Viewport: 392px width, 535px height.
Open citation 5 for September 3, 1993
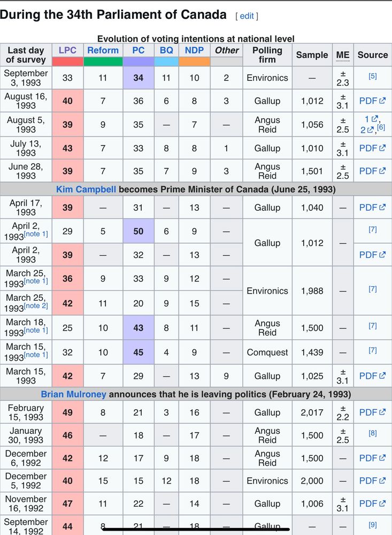click(x=373, y=76)
